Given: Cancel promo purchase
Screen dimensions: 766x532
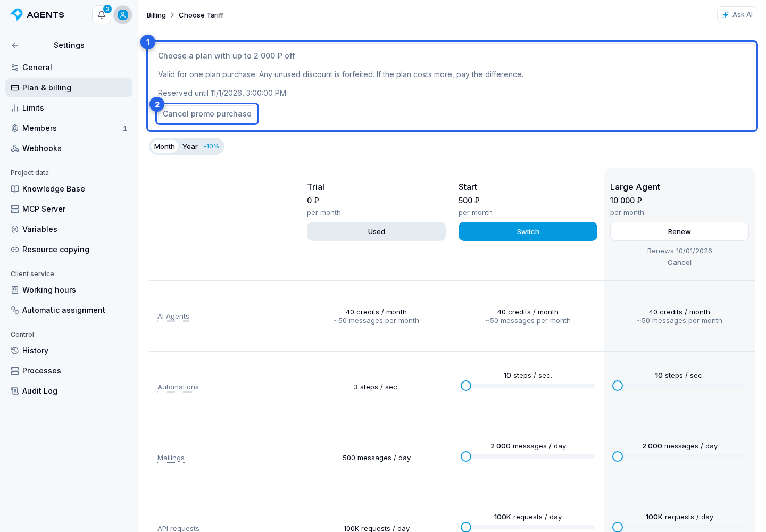Looking at the screenshot, I should coord(207,114).
